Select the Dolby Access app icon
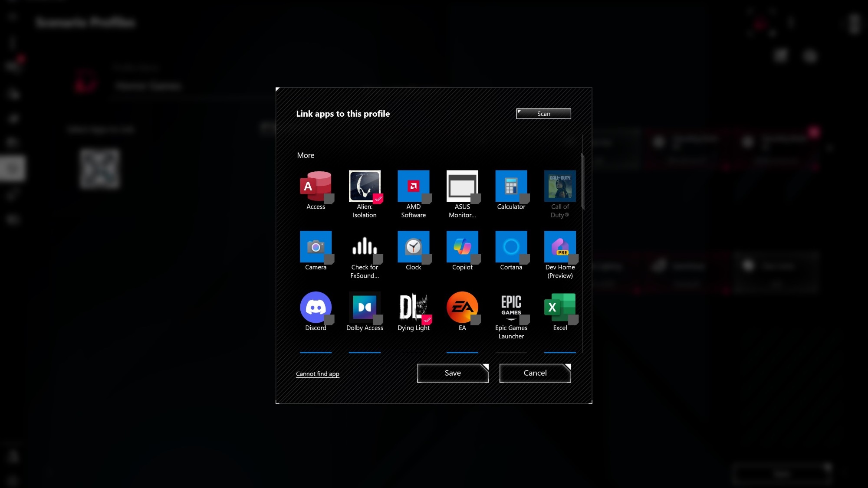 [365, 307]
